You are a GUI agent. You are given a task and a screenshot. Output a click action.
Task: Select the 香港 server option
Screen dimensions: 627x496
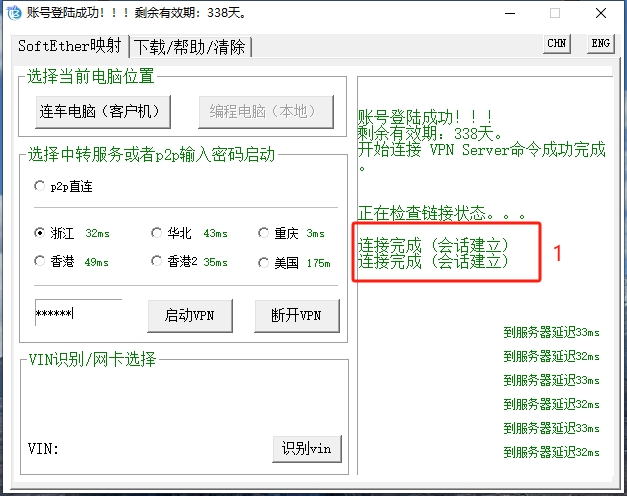40,262
